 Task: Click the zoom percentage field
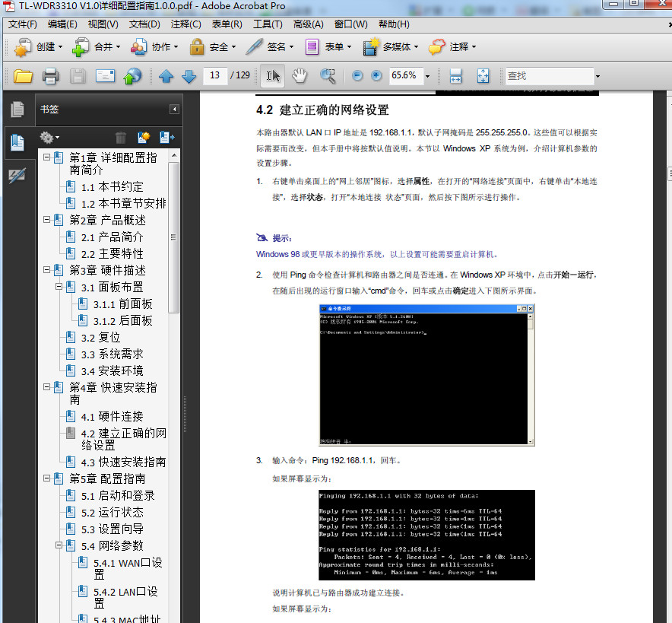[x=405, y=76]
